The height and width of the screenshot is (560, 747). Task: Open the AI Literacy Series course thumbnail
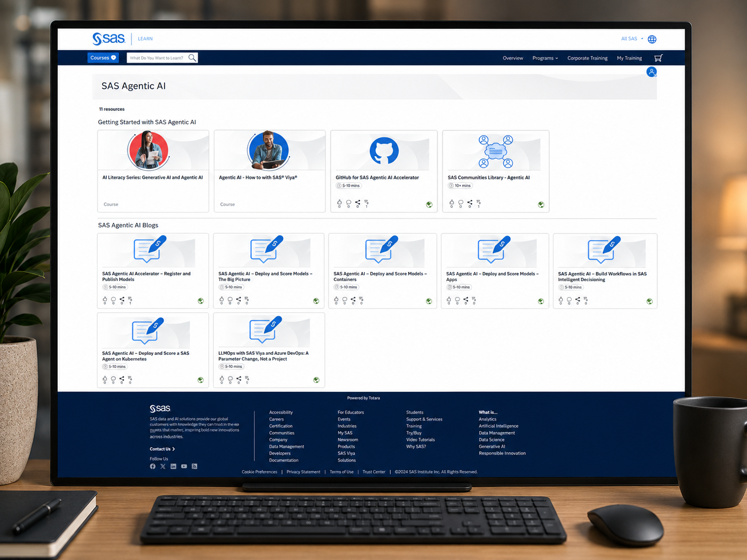153,150
